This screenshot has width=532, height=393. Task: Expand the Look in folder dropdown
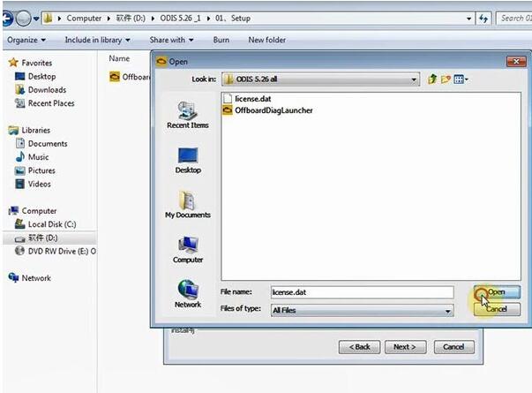(414, 79)
